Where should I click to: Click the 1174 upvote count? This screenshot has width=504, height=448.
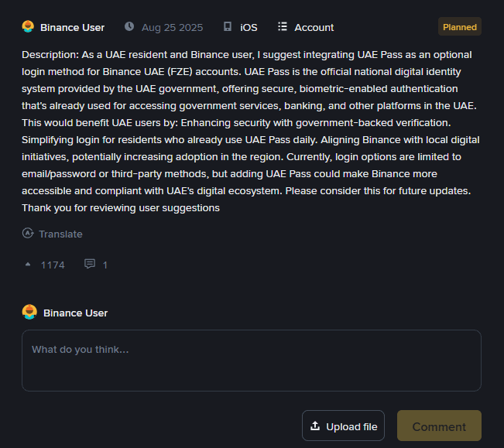pyautogui.click(x=53, y=265)
